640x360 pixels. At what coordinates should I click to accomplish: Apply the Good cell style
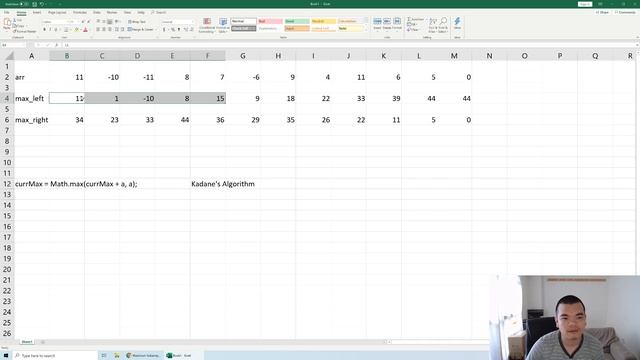(297, 21)
